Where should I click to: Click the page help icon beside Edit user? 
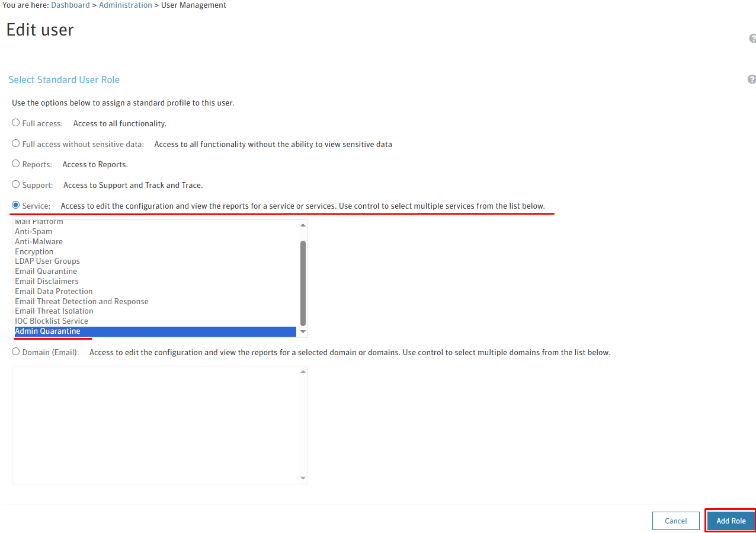[x=753, y=39]
